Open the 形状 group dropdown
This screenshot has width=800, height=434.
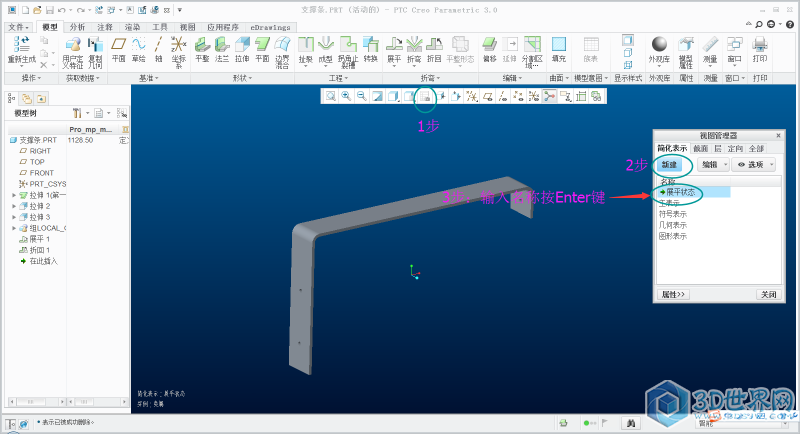point(242,78)
